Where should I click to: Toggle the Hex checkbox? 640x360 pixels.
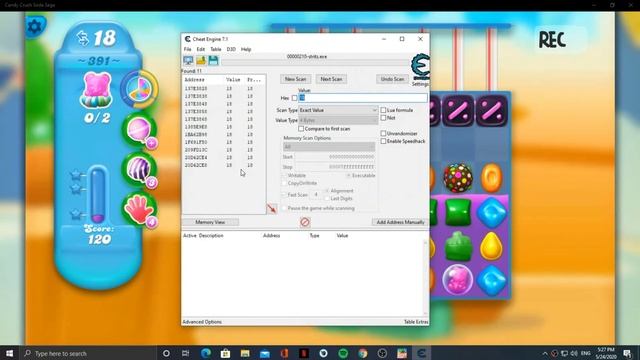pos(294,98)
